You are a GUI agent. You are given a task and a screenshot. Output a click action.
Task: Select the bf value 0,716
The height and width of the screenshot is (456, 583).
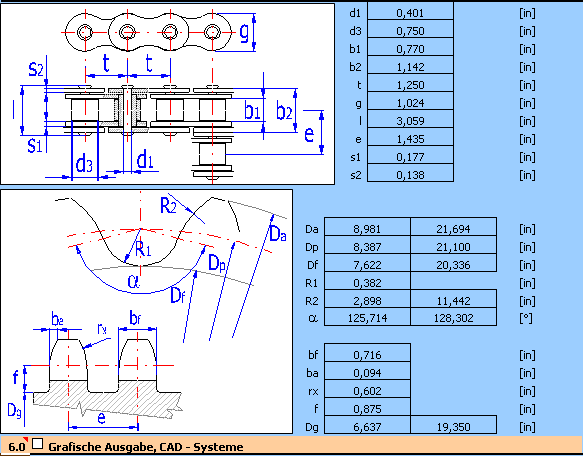367,353
